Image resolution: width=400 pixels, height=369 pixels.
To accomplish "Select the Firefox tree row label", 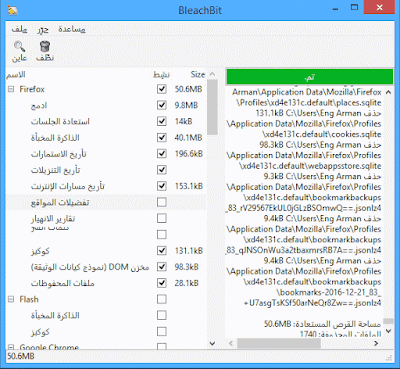I will tap(32, 89).
